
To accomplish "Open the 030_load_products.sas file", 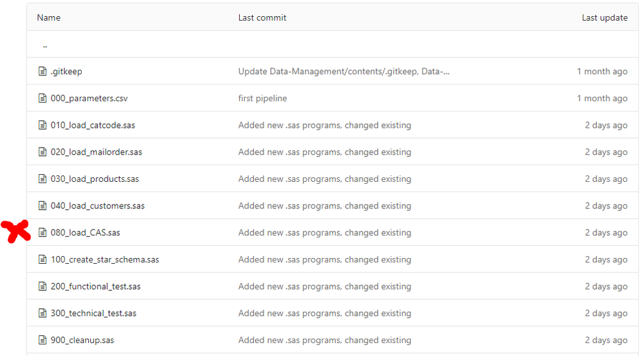I will coord(95,179).
